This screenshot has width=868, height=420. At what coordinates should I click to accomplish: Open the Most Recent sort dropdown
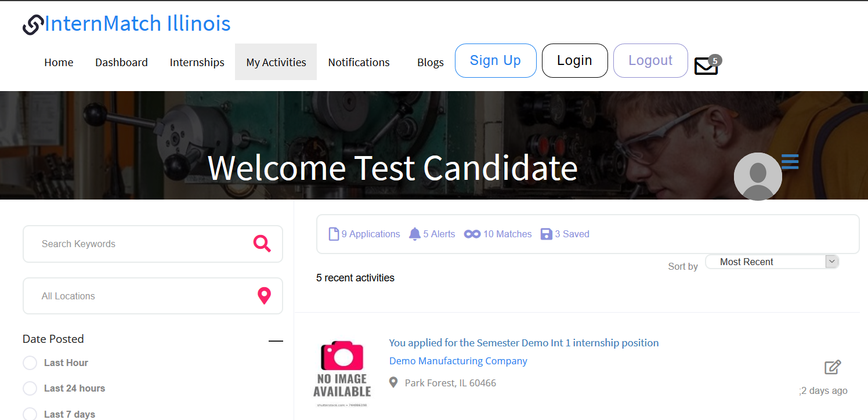click(x=772, y=262)
